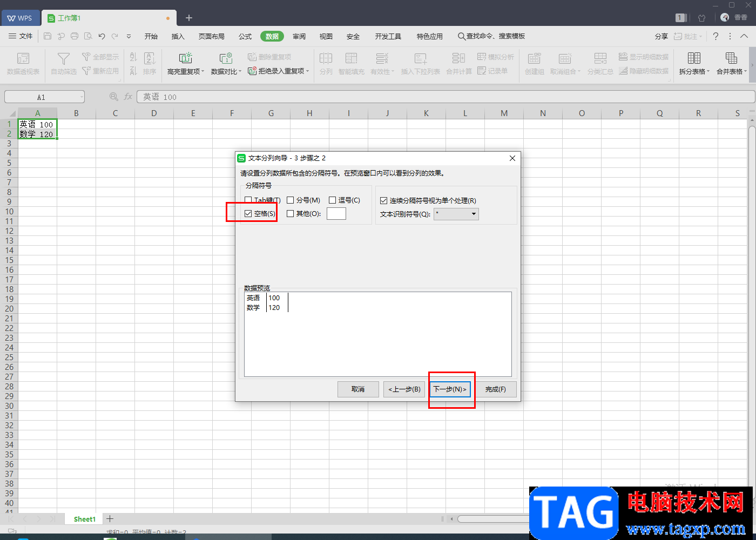The image size is (756, 540).
Task: Click the new tab plus icon
Action: (x=189, y=18)
